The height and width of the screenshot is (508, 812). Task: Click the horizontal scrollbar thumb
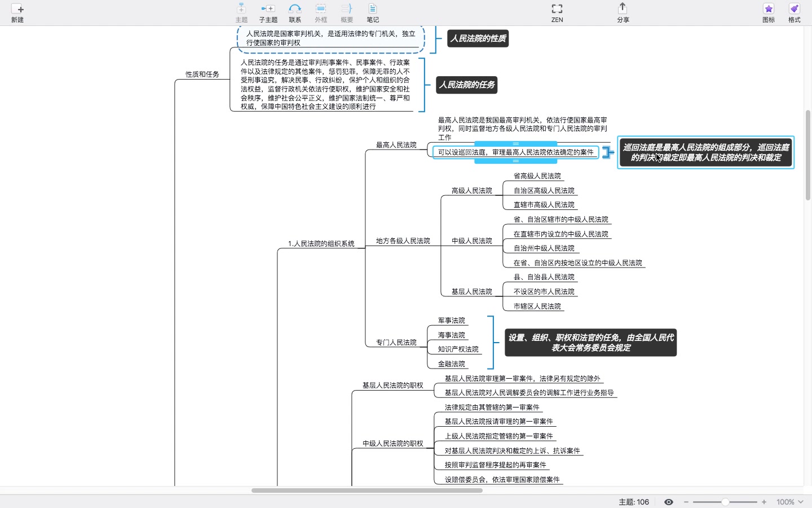(367, 491)
